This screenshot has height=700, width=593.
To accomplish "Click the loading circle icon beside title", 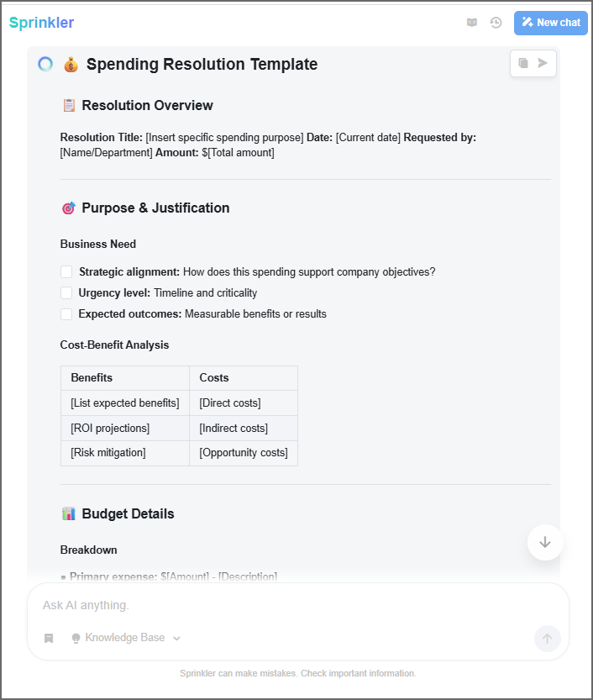I will tap(45, 64).
